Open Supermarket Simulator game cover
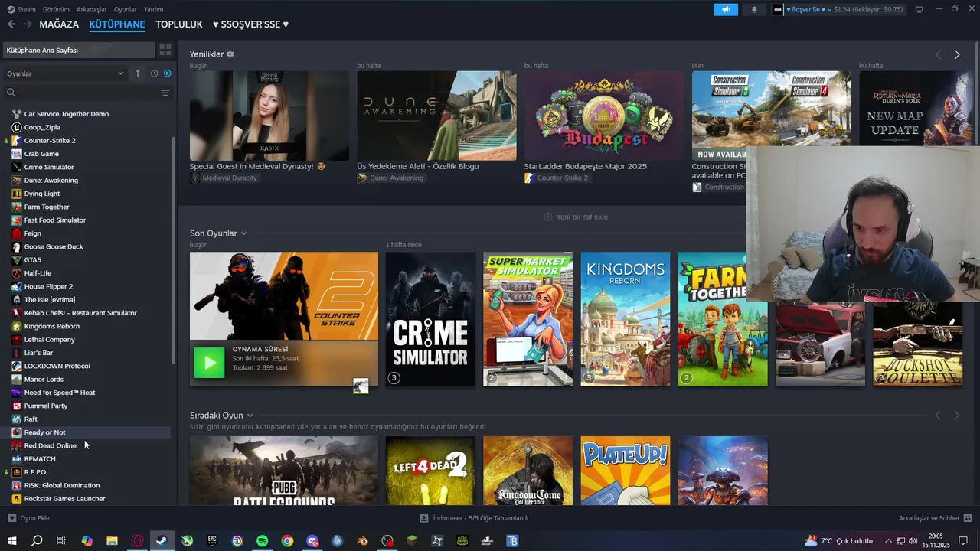This screenshot has width=980, height=551. point(528,319)
